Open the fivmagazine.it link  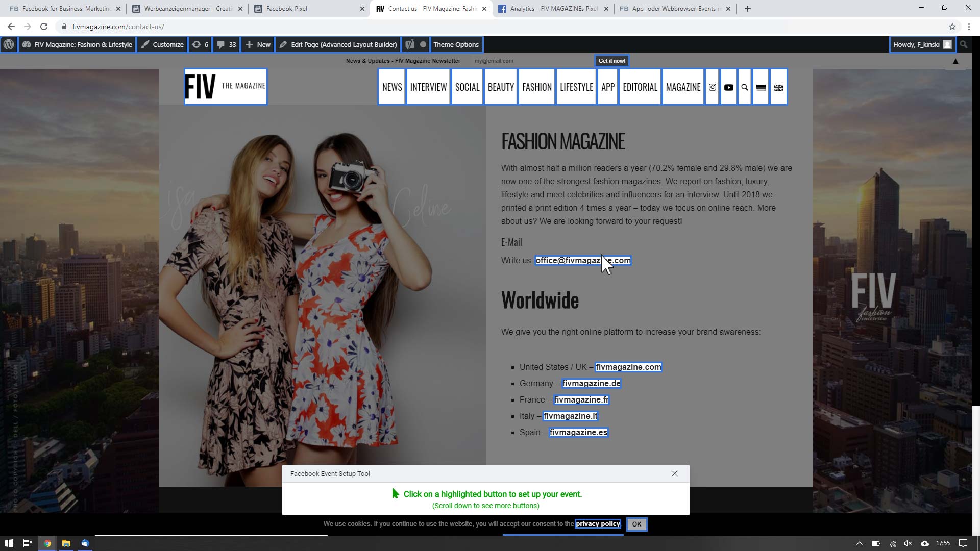point(571,416)
